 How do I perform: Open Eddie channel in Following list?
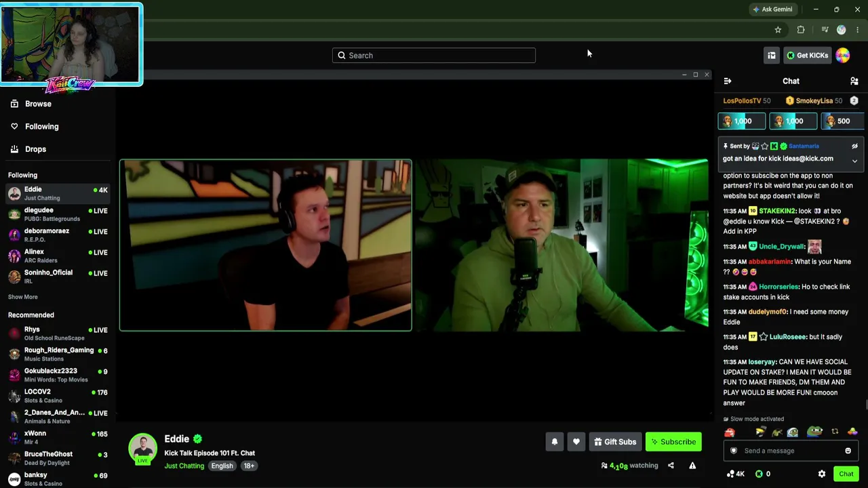(x=58, y=194)
